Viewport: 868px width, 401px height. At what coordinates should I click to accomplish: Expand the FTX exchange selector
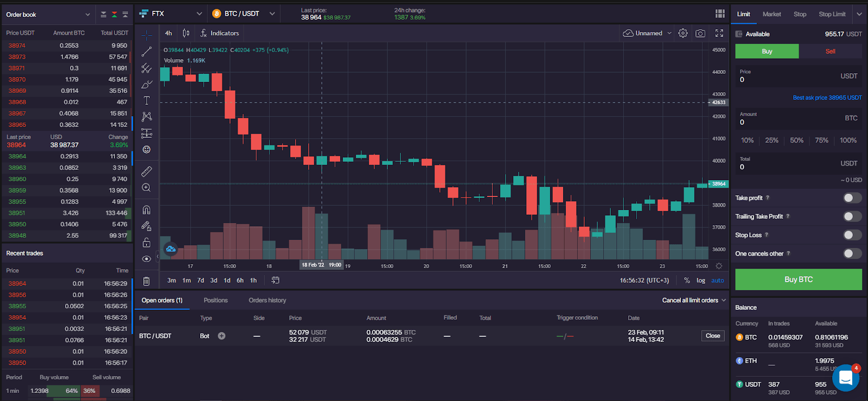click(171, 14)
